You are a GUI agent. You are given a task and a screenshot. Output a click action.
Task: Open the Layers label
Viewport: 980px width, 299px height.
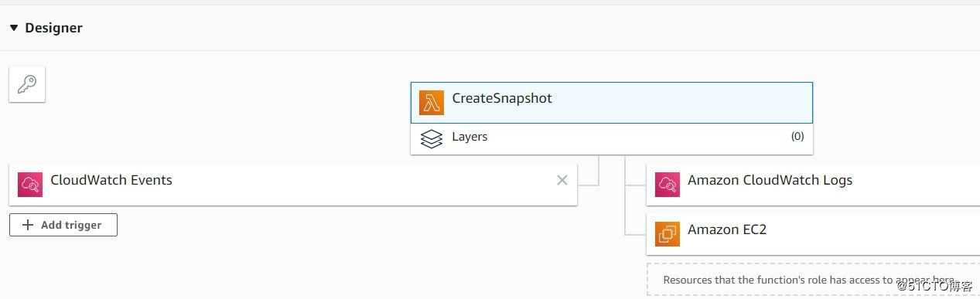point(470,137)
